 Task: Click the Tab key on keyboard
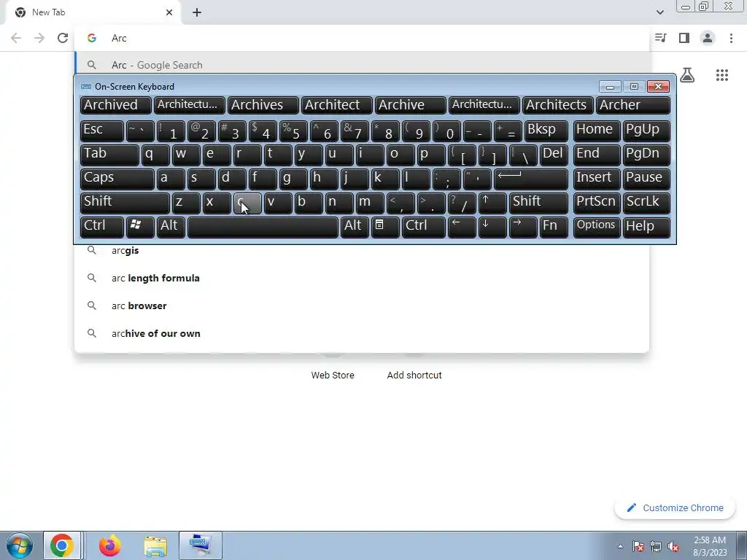tap(109, 155)
